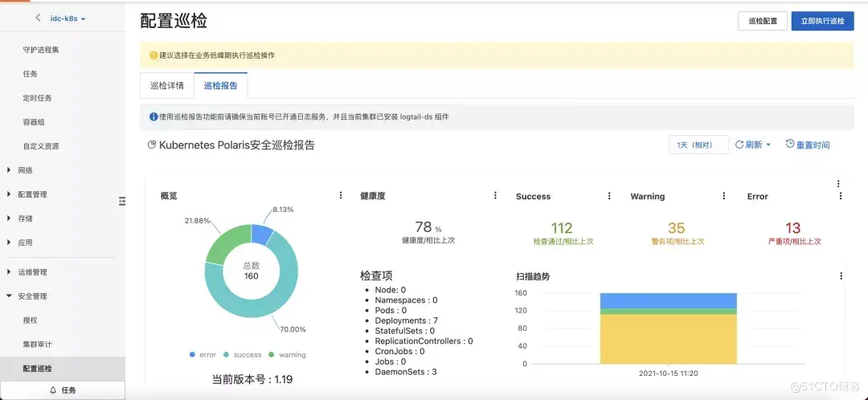Open the Warning panel more-options menu

pyautogui.click(x=724, y=196)
